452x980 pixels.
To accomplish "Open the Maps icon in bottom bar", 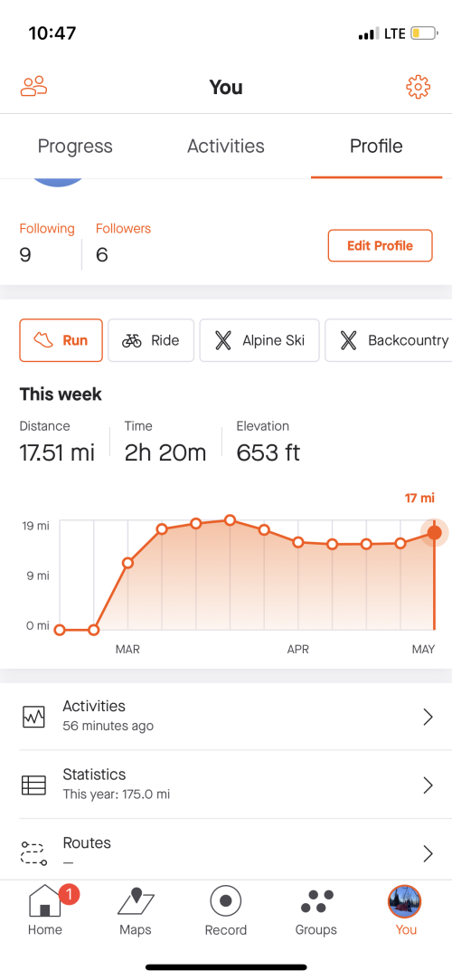I will tap(136, 901).
